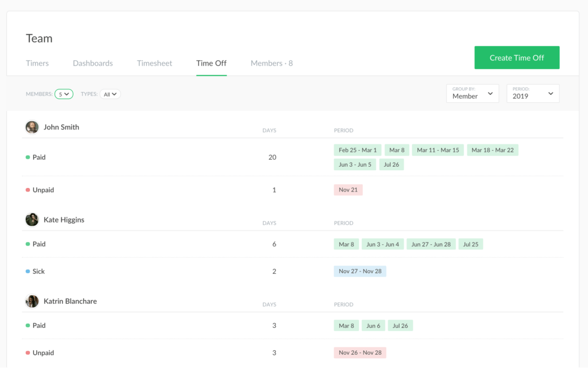
Task: Open the Period 2019 dropdown
Action: pos(532,93)
